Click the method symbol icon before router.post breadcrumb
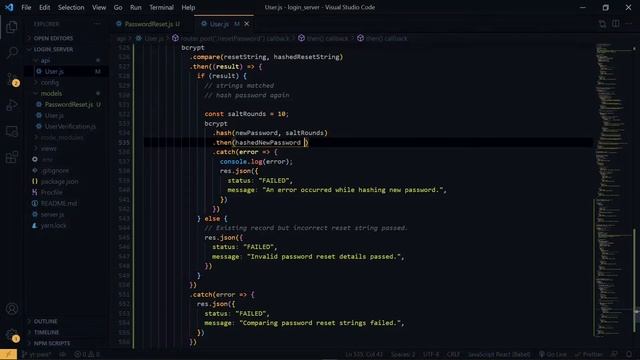Viewport: 640px width, 360px height. coord(175,38)
